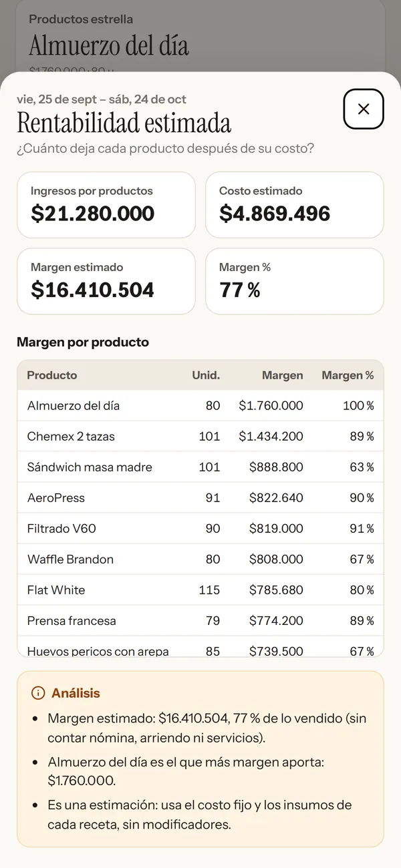Image resolution: width=401 pixels, height=868 pixels.
Task: Click the bullet Es una estimación
Action: click(x=199, y=815)
